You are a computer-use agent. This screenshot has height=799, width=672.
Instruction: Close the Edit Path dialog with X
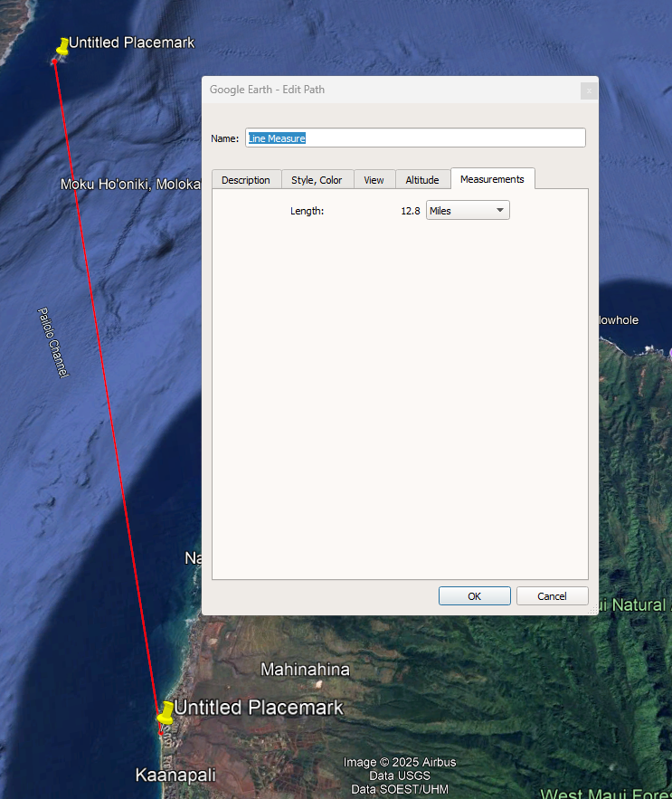[x=589, y=90]
